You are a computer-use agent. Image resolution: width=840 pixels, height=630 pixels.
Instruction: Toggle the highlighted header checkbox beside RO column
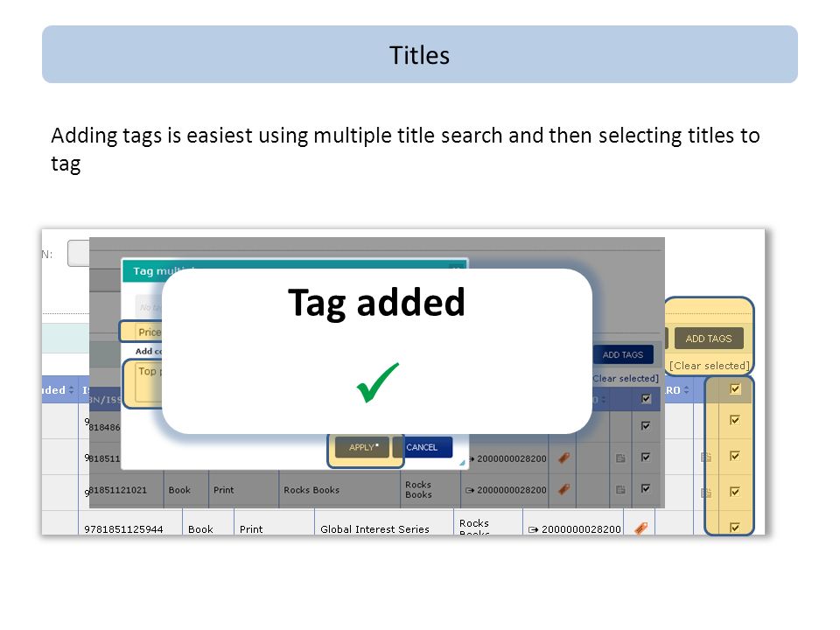point(735,389)
